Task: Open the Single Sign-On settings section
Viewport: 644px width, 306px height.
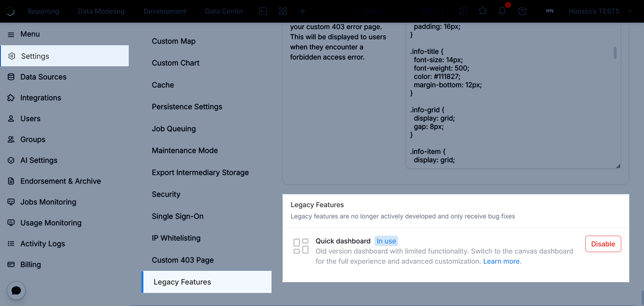Action: click(x=178, y=216)
